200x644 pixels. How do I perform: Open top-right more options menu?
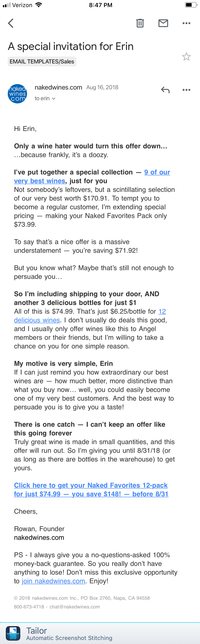coord(186,23)
